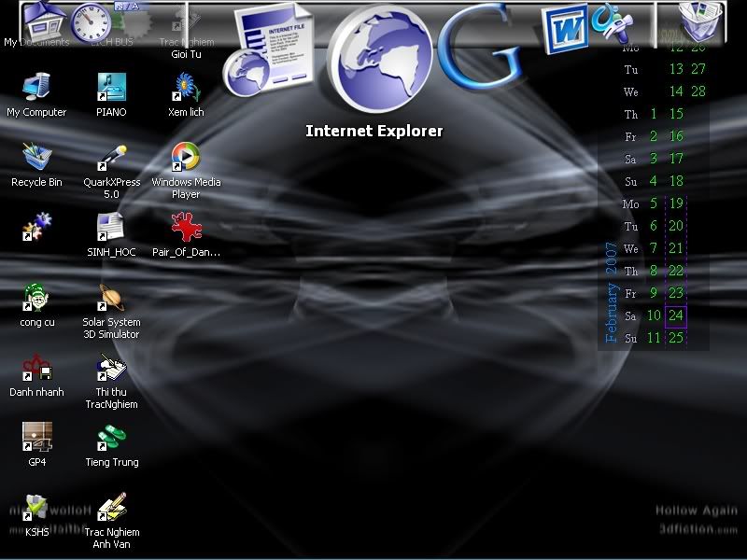The height and width of the screenshot is (560, 747).
Task: Launch the GP4 game shortcut
Action: coord(36,438)
